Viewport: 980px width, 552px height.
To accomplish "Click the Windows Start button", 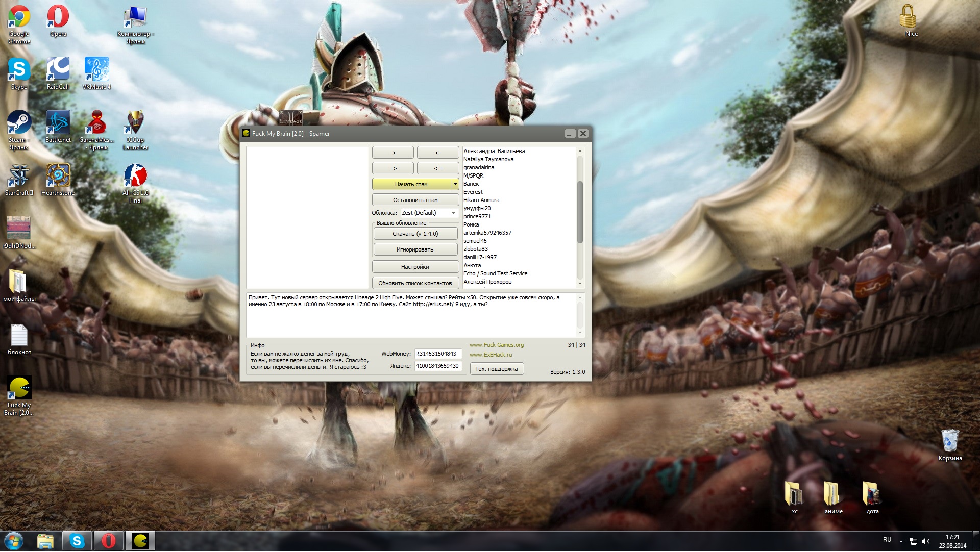I will (x=14, y=541).
